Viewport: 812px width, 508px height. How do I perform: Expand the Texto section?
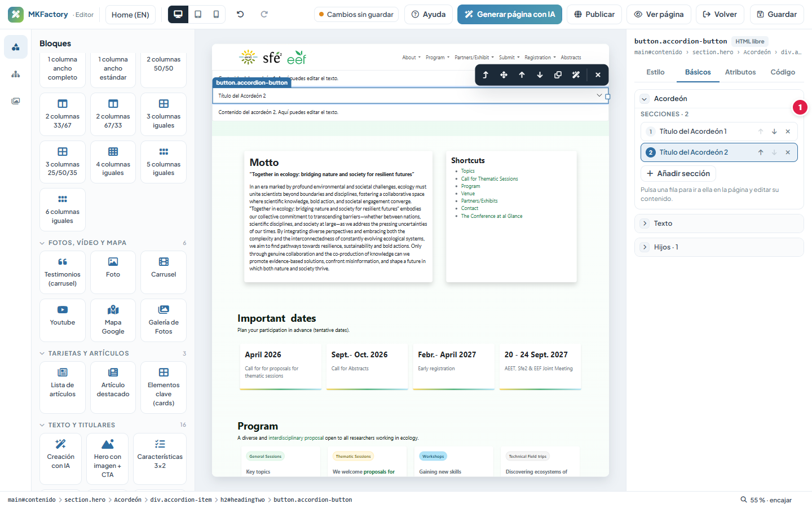pos(719,224)
